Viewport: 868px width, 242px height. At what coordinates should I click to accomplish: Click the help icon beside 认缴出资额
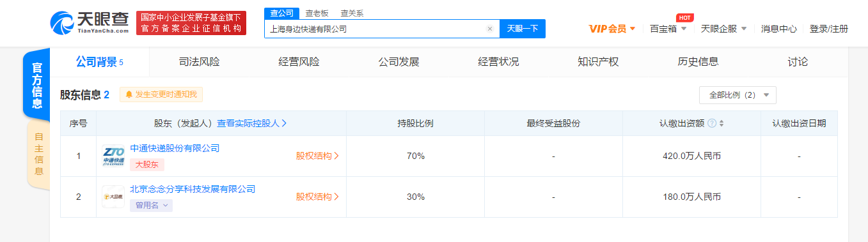[x=712, y=123]
